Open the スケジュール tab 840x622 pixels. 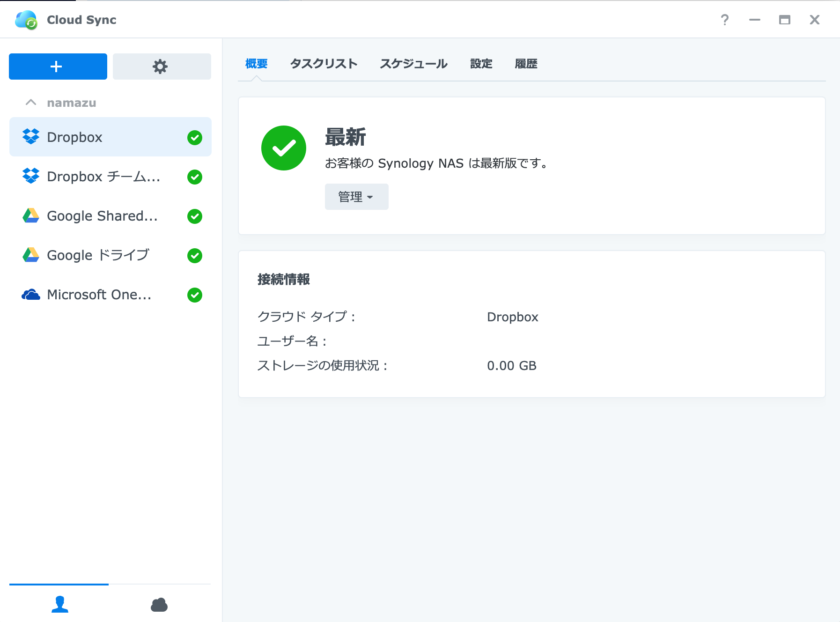(x=413, y=64)
